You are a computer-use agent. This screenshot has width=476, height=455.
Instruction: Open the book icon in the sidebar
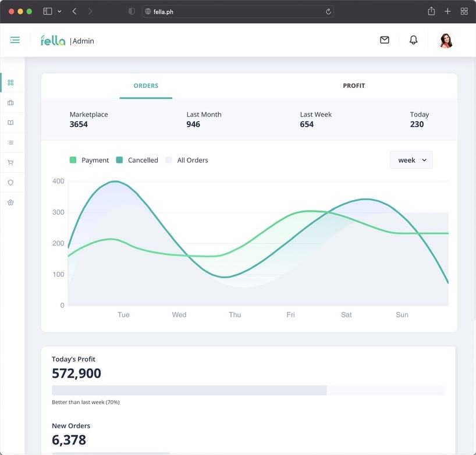click(x=10, y=122)
